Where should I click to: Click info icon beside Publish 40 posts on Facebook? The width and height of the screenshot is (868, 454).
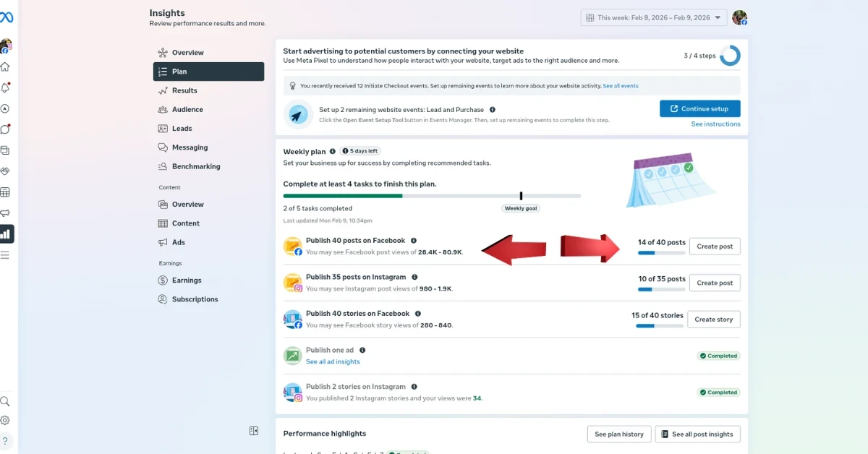(414, 241)
